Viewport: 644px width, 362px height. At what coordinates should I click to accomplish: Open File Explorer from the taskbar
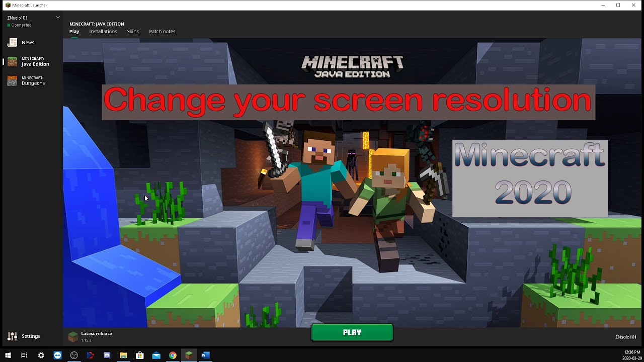(123, 355)
